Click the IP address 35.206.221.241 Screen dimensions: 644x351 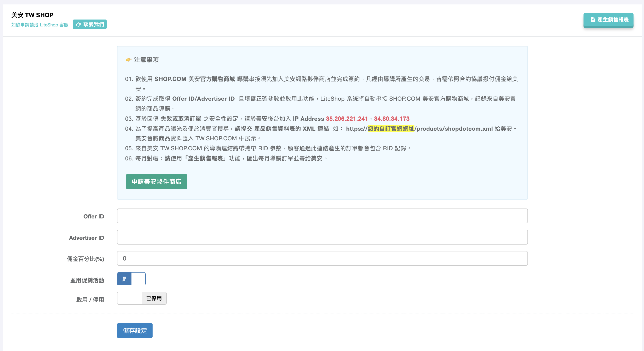[347, 119]
